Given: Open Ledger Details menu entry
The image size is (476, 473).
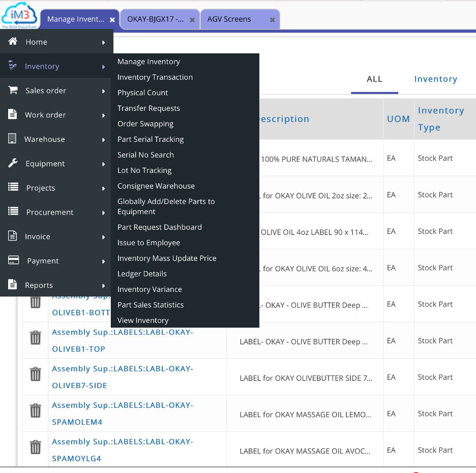Looking at the screenshot, I should (142, 274).
